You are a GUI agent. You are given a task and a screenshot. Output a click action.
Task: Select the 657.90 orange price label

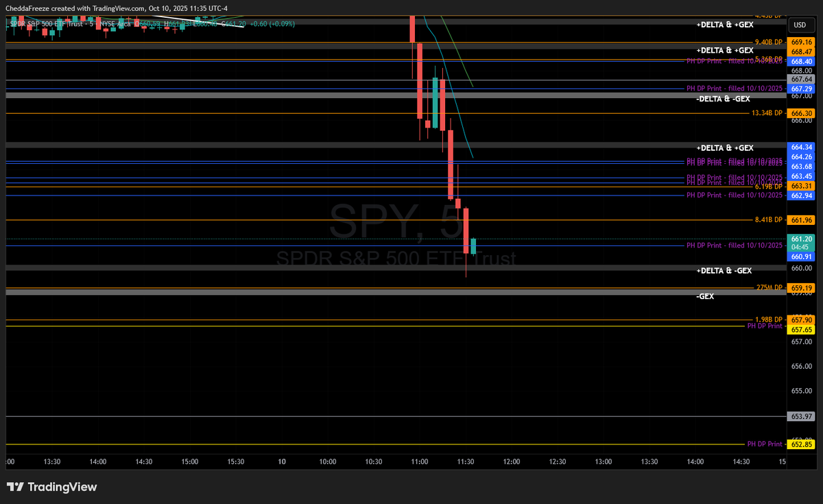coord(801,320)
